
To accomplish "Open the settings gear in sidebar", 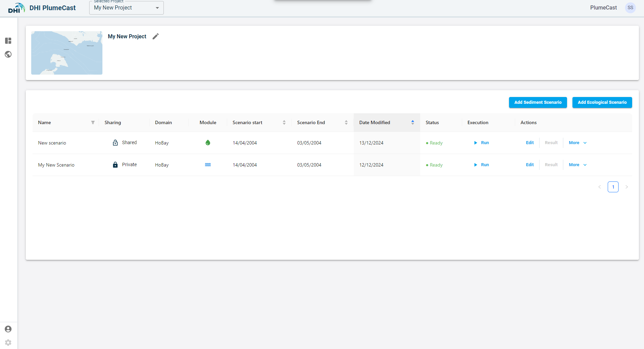I will (x=8, y=343).
